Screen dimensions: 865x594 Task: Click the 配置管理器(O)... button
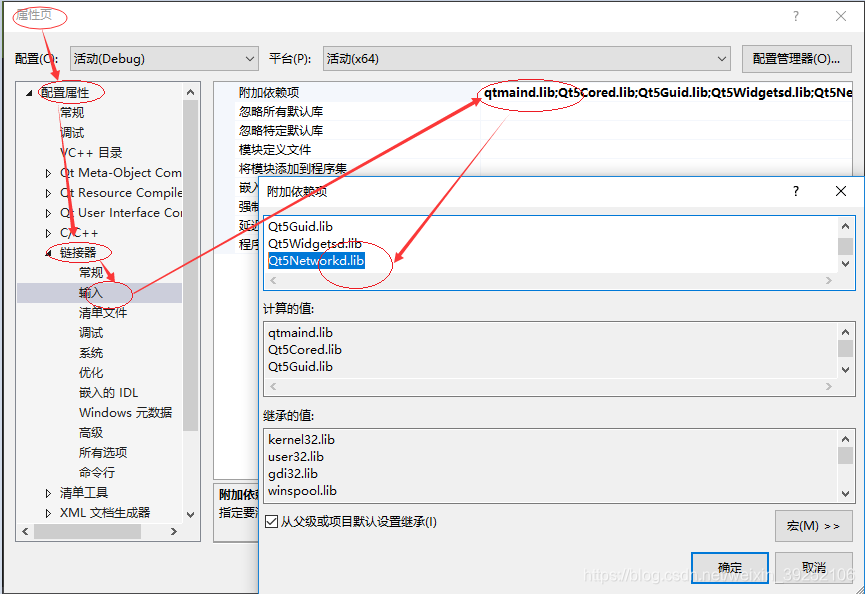tap(797, 58)
